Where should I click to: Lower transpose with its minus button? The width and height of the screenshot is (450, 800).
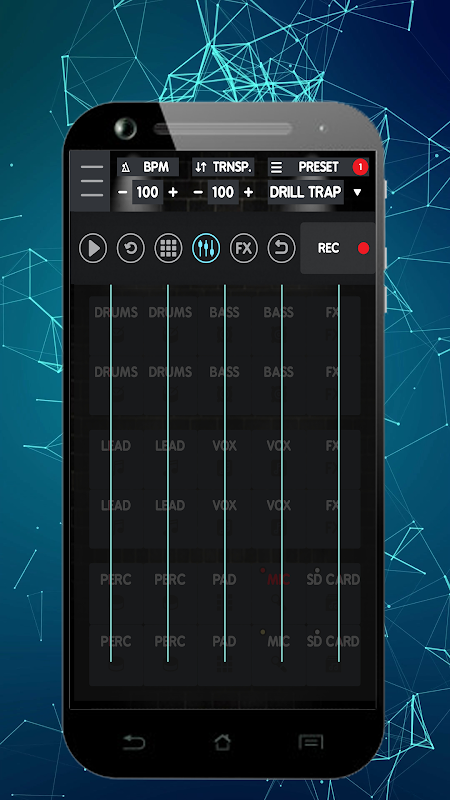pos(198,192)
